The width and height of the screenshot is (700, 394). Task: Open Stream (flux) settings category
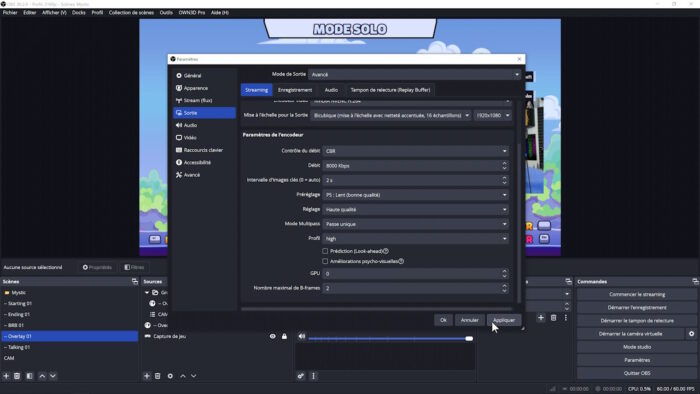tap(204, 100)
